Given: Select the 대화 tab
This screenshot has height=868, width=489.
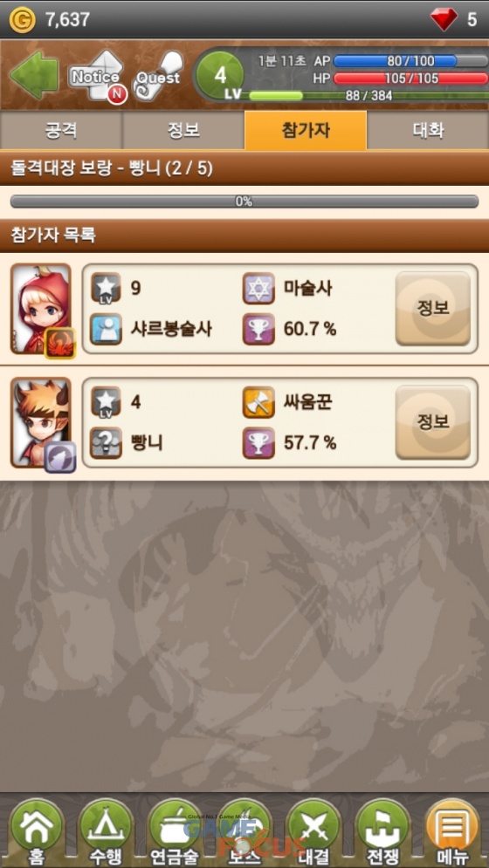Looking at the screenshot, I should click(428, 131).
